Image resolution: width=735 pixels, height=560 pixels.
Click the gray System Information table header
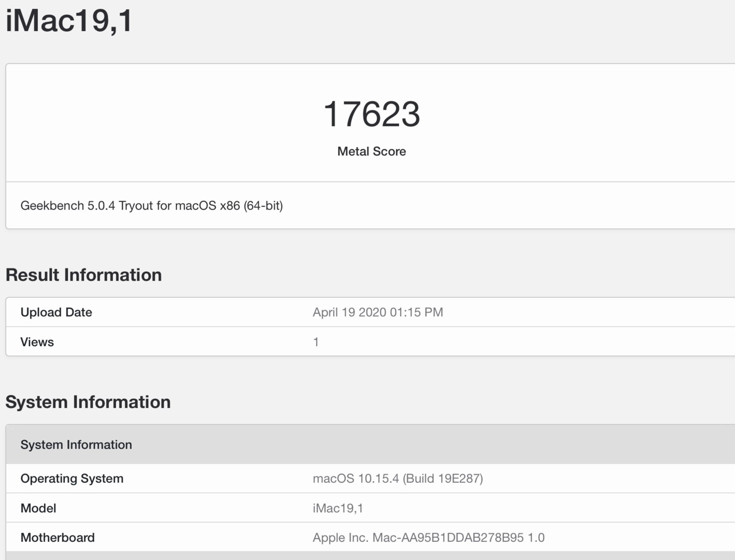pyautogui.click(x=76, y=444)
